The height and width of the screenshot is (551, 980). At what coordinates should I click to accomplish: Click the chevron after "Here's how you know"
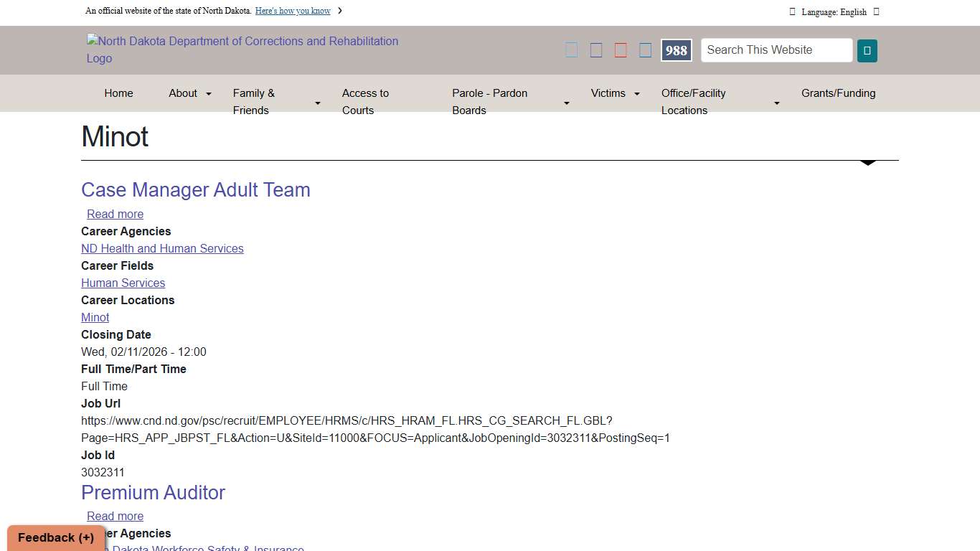pyautogui.click(x=340, y=11)
